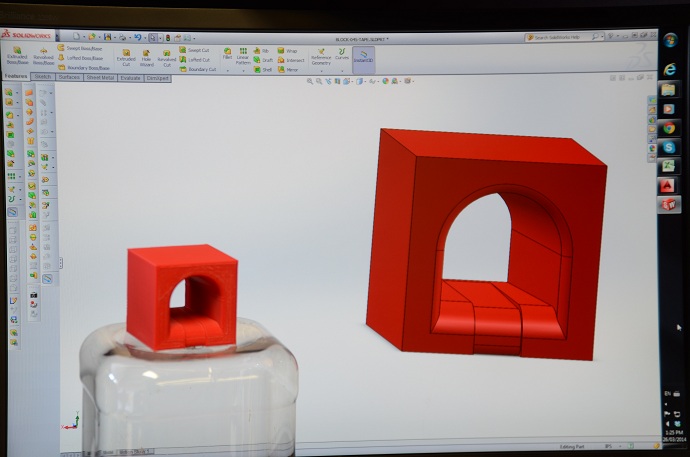The width and height of the screenshot is (690, 457).
Task: Click the SolidWorks logo
Action: (26, 34)
